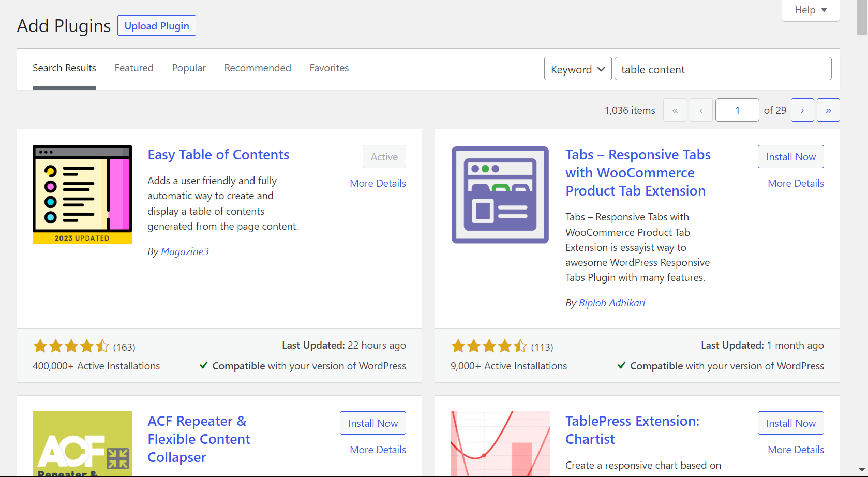
Task: Open the Biplob Adhikari author link
Action: (x=612, y=303)
